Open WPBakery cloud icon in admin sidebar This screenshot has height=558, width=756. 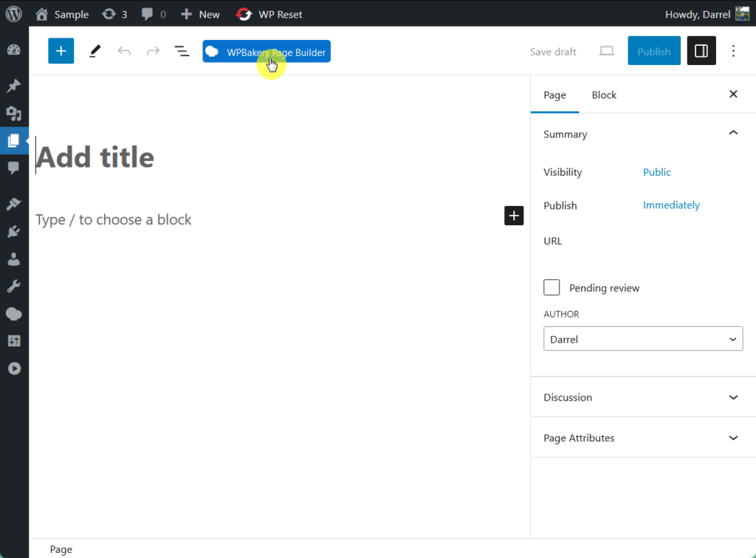click(x=14, y=314)
